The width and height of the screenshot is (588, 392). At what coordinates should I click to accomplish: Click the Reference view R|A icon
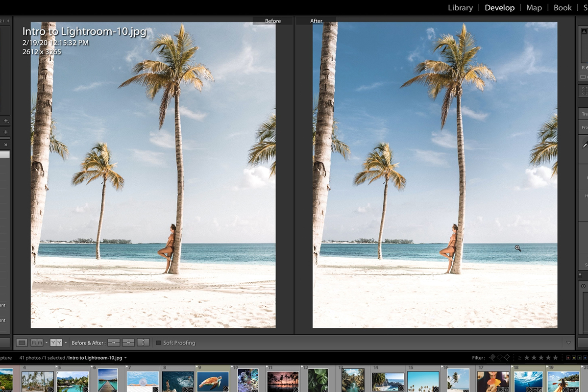(37, 343)
